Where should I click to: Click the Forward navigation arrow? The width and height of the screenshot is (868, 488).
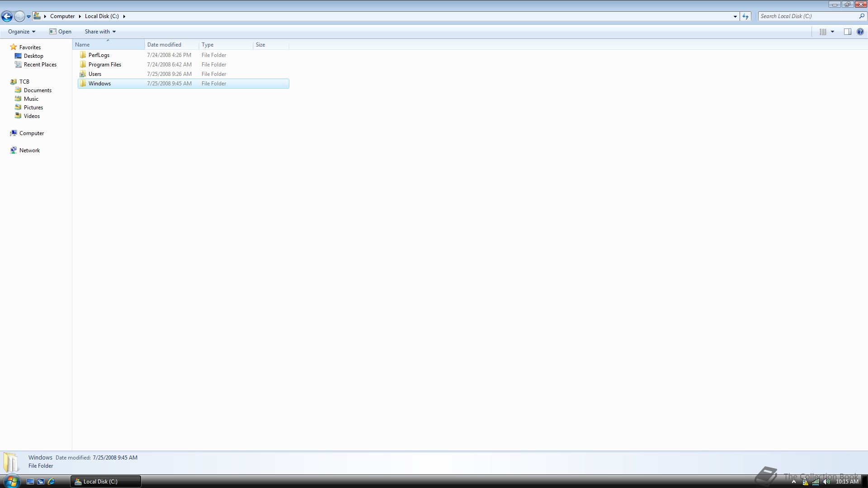[19, 16]
